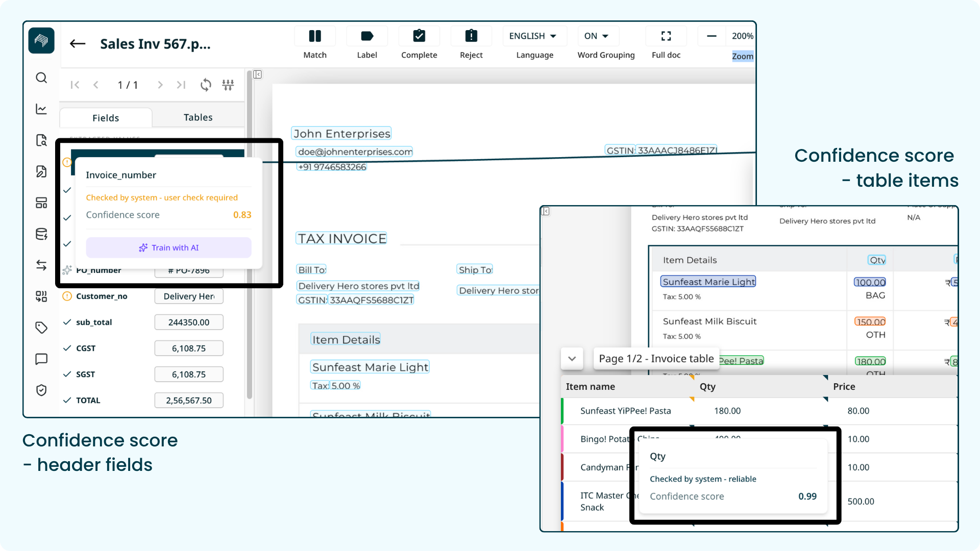980x551 pixels.
Task: Click into the SGST value field
Action: point(189,374)
